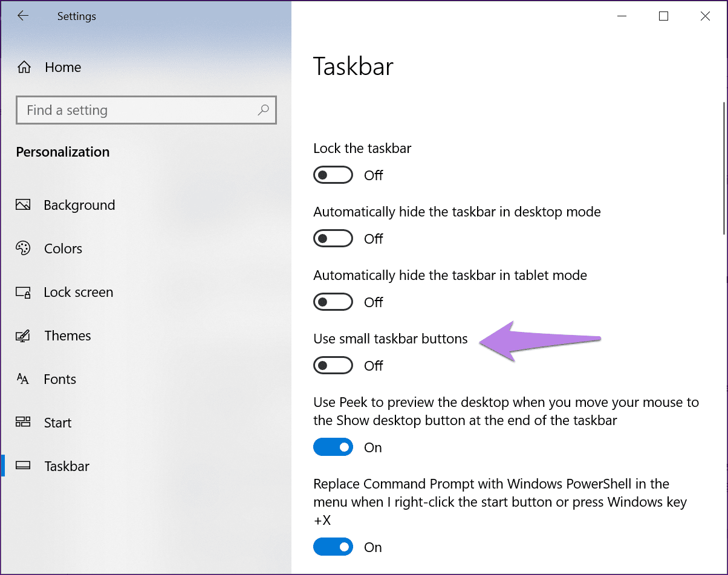Click the vertical scrollbar thumb
728x575 pixels.
(x=723, y=167)
